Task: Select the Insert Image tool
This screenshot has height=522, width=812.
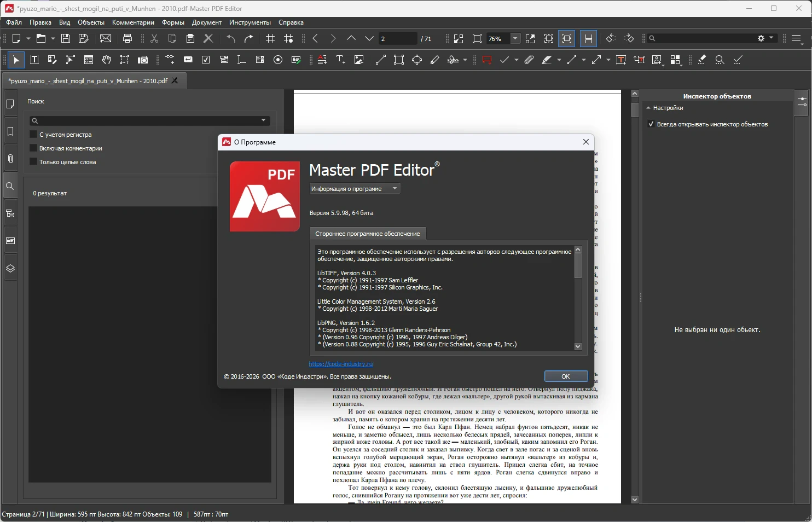Action: 359,60
